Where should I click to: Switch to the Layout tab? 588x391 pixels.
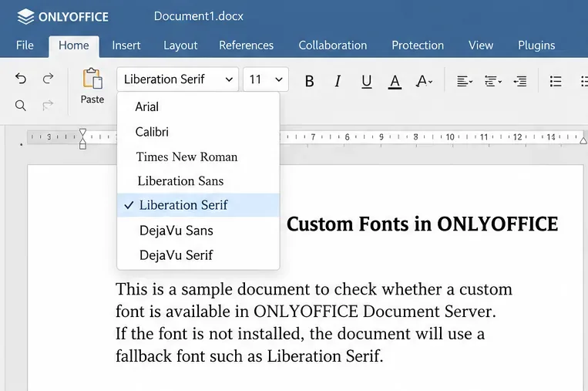click(x=180, y=46)
